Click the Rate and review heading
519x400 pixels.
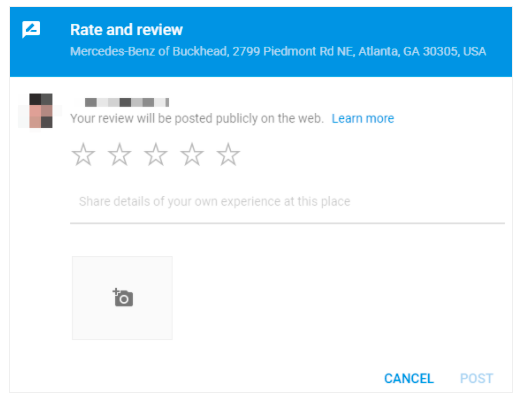[x=126, y=30]
